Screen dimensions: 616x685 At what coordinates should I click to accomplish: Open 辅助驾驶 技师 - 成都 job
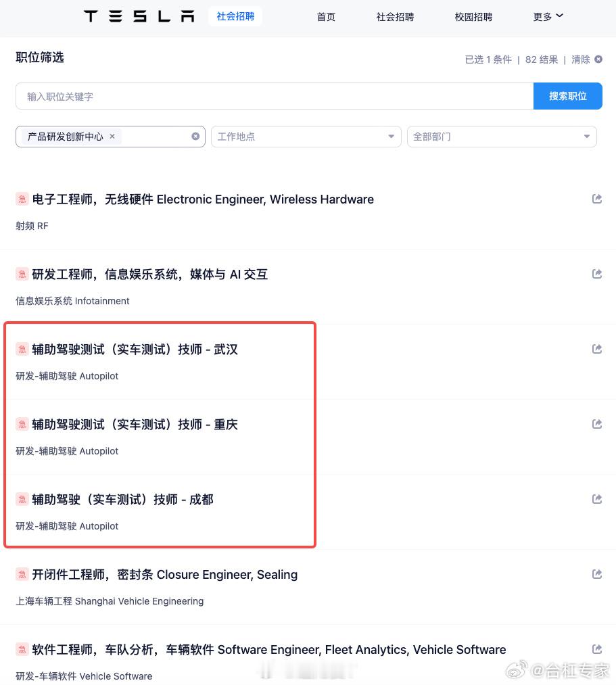(x=123, y=500)
